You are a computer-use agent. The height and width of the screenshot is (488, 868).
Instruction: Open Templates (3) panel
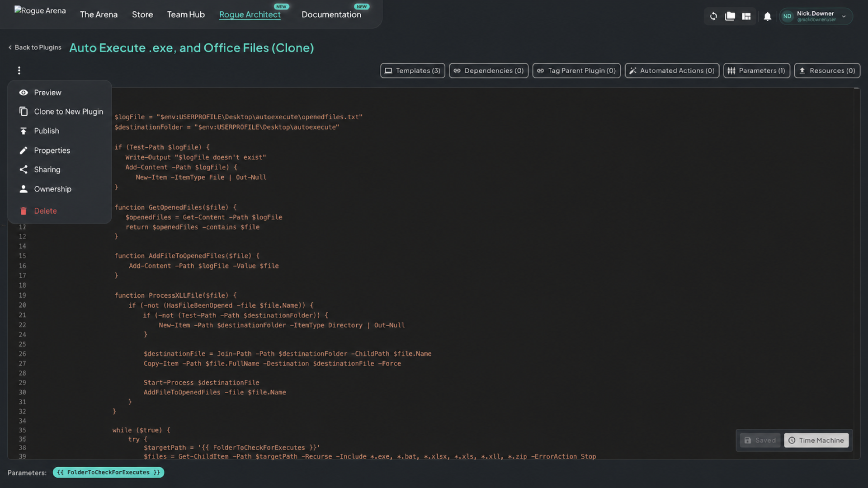tap(412, 70)
